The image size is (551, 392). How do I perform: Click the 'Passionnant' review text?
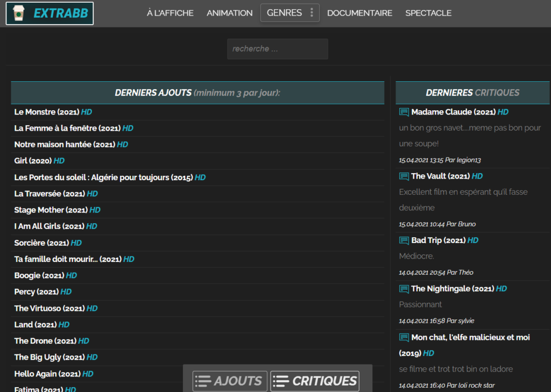[x=420, y=304]
